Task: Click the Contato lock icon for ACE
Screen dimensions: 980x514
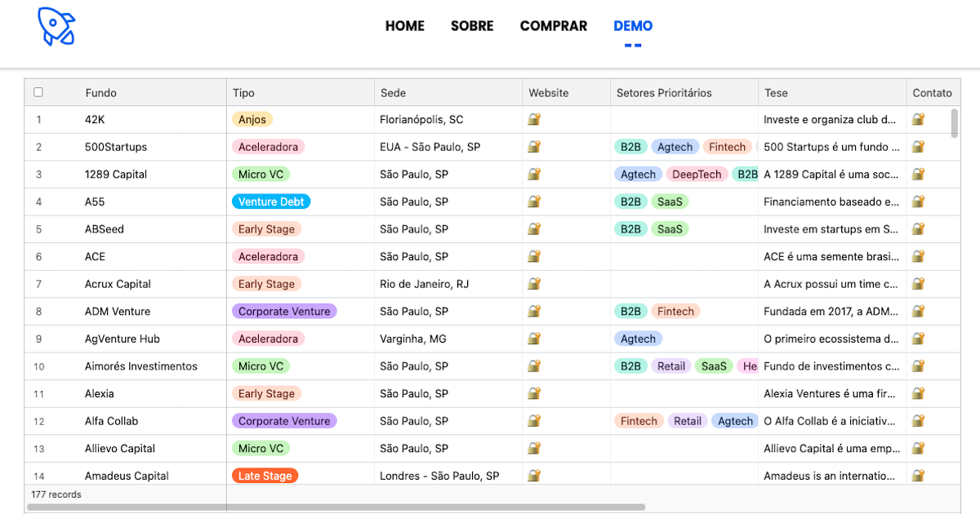Action: pyautogui.click(x=918, y=256)
